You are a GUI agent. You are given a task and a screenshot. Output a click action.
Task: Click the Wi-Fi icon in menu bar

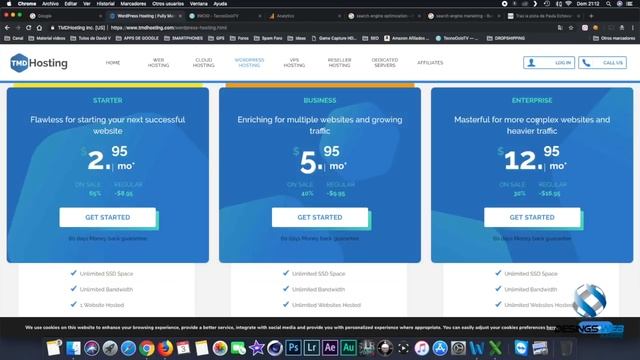click(568, 4)
